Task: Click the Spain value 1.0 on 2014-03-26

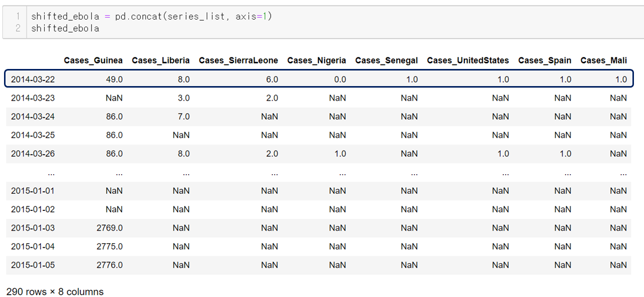Action: (x=565, y=154)
